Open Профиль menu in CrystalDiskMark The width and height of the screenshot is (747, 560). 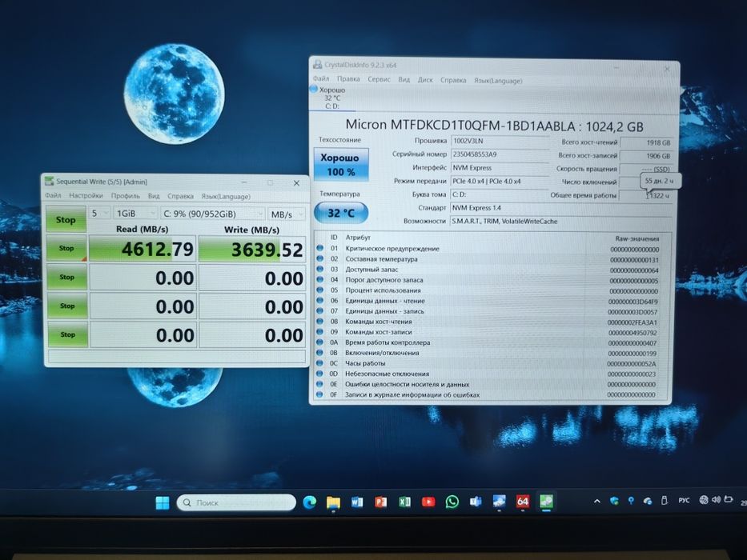[x=125, y=196]
